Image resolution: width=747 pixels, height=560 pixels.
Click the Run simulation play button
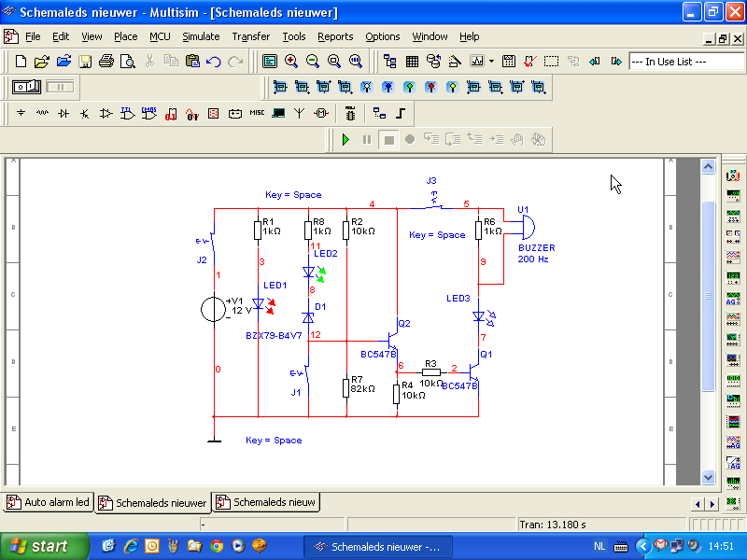345,140
